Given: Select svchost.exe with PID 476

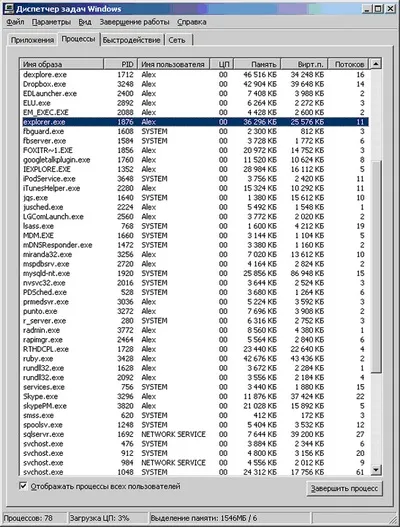Looking at the screenshot, I should pyautogui.click(x=194, y=444).
